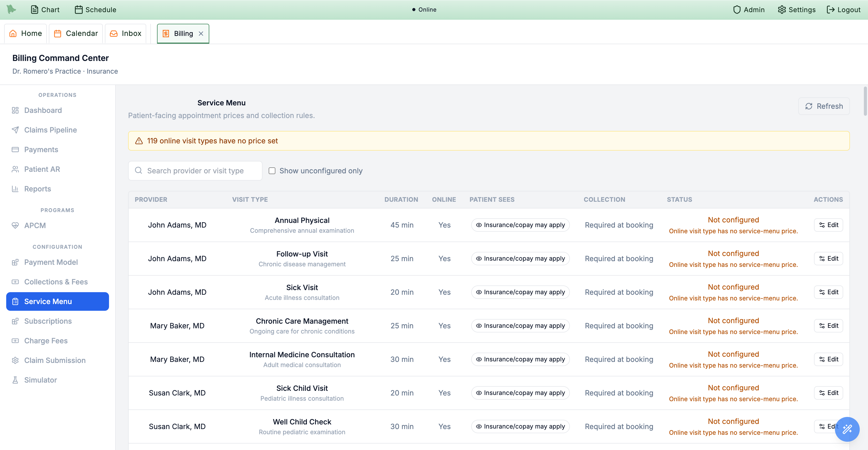Click the Visit Type column header
The image size is (868, 450).
[x=250, y=199]
